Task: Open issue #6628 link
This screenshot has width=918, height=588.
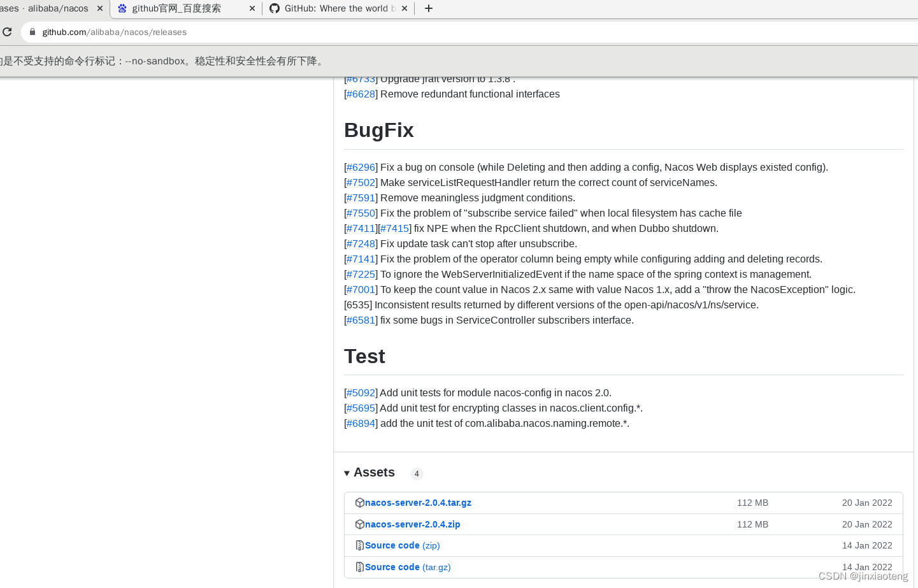Action: [361, 94]
